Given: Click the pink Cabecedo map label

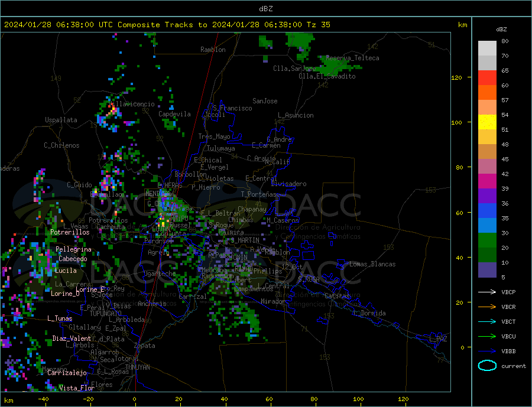Looking at the screenshot, I should tap(73, 259).
